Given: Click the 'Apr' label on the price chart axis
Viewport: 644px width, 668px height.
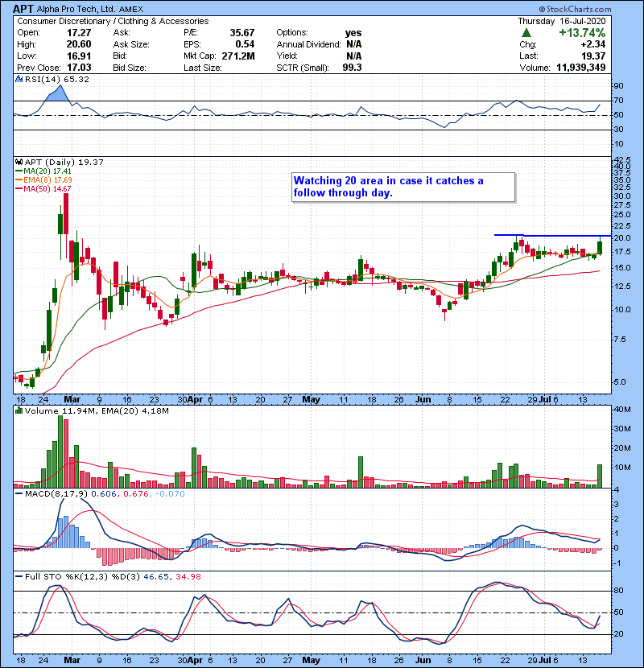Looking at the screenshot, I should click(195, 399).
